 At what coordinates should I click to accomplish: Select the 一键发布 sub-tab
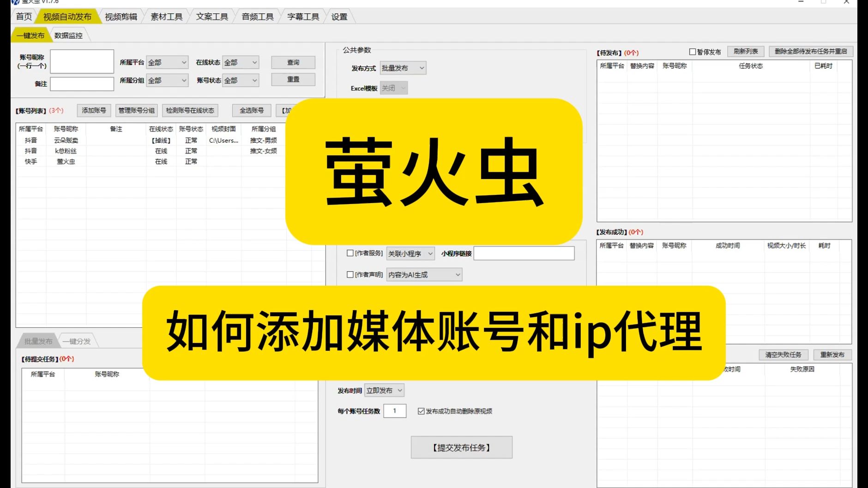click(x=30, y=36)
